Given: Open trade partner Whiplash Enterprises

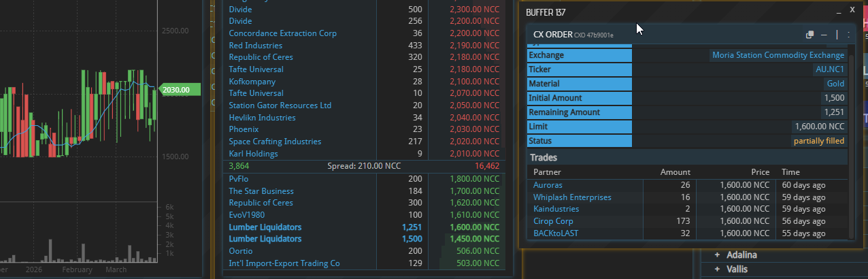Looking at the screenshot, I should point(572,197).
